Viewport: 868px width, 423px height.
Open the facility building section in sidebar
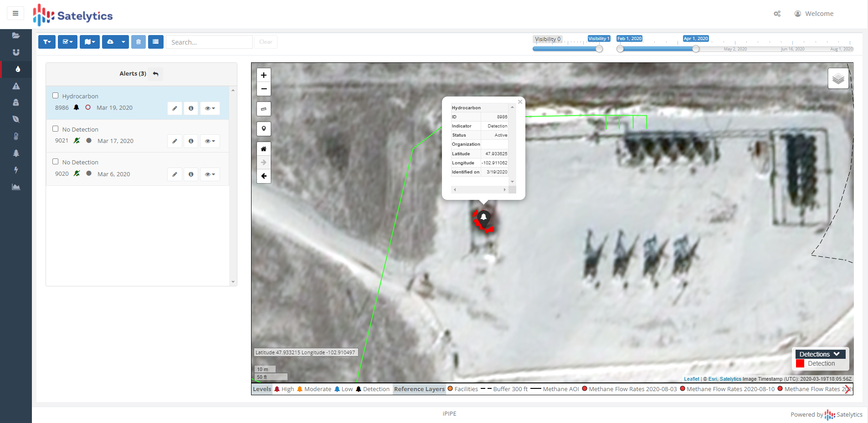pos(16,102)
